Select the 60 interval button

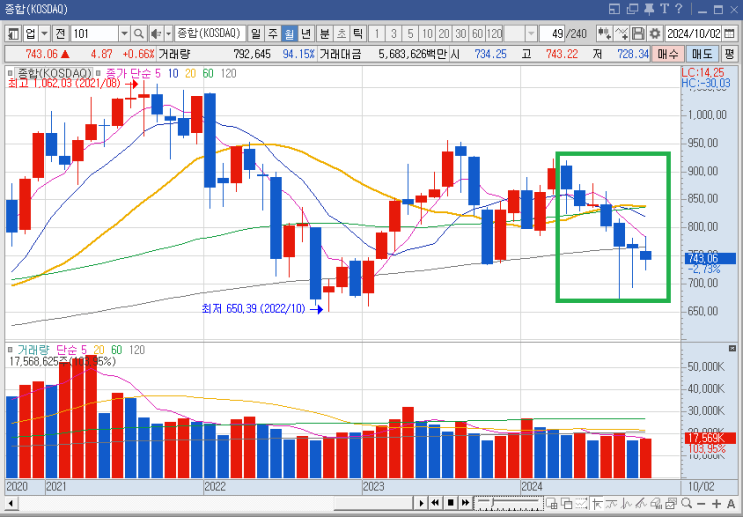(478, 34)
